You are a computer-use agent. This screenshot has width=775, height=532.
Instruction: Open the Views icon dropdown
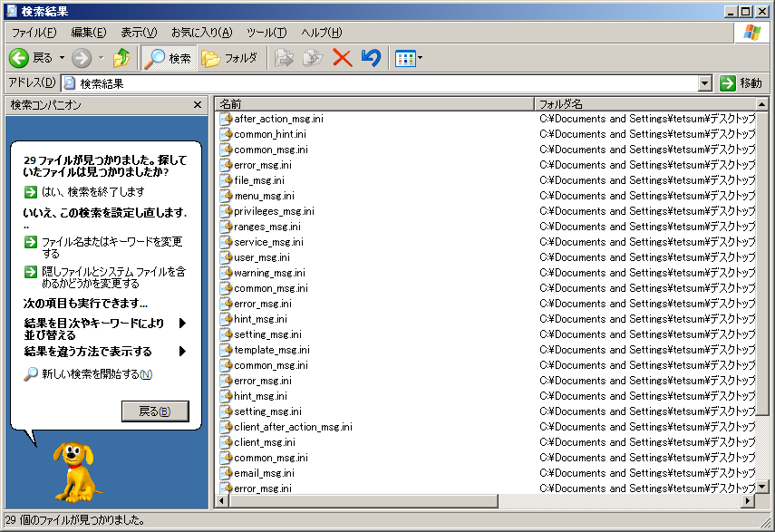click(409, 58)
